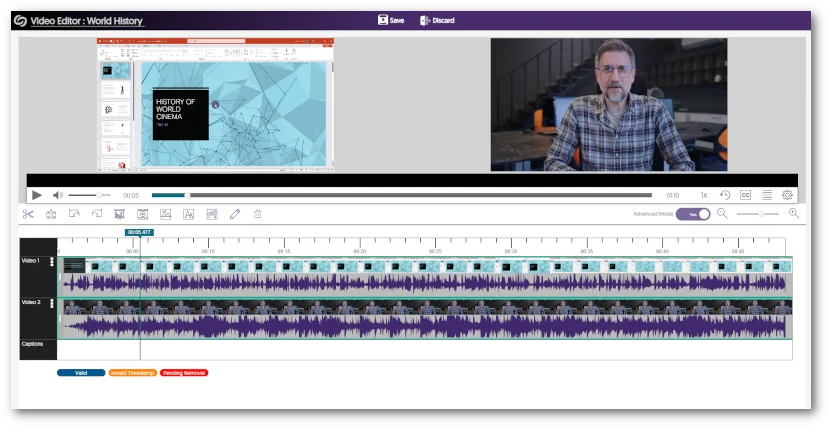
Task: Click the undo arrow icon
Action: coord(74,213)
